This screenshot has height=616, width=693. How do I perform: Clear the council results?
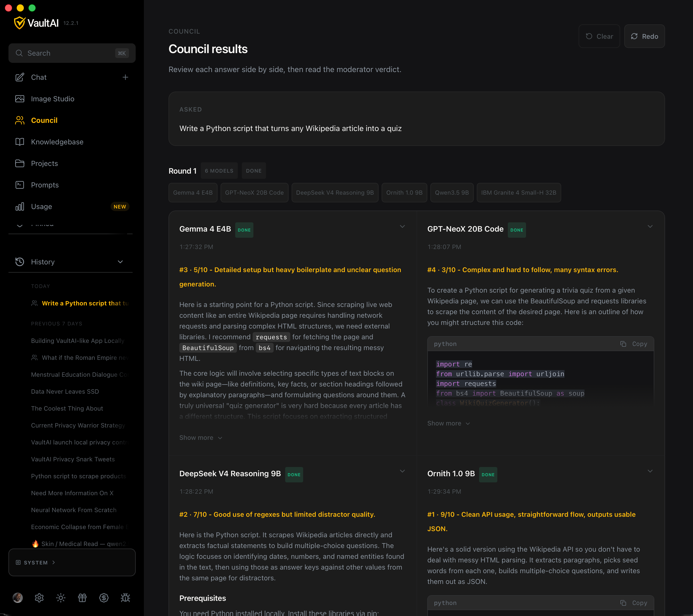[599, 36]
